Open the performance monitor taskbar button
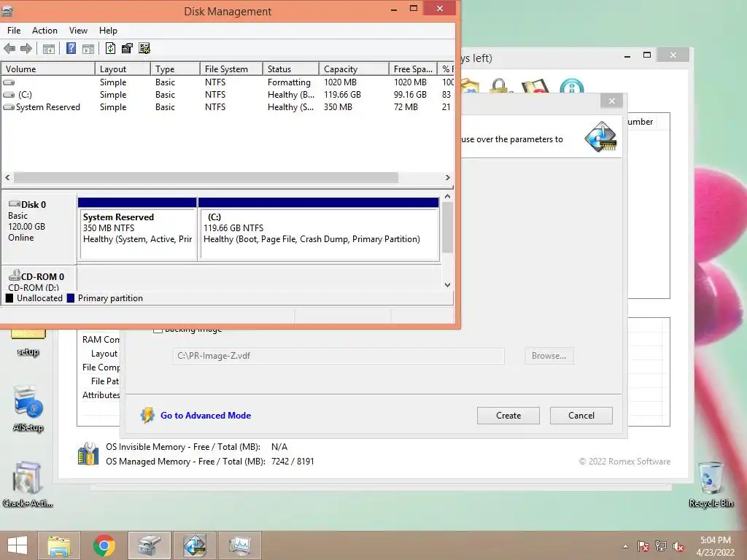 (x=240, y=545)
